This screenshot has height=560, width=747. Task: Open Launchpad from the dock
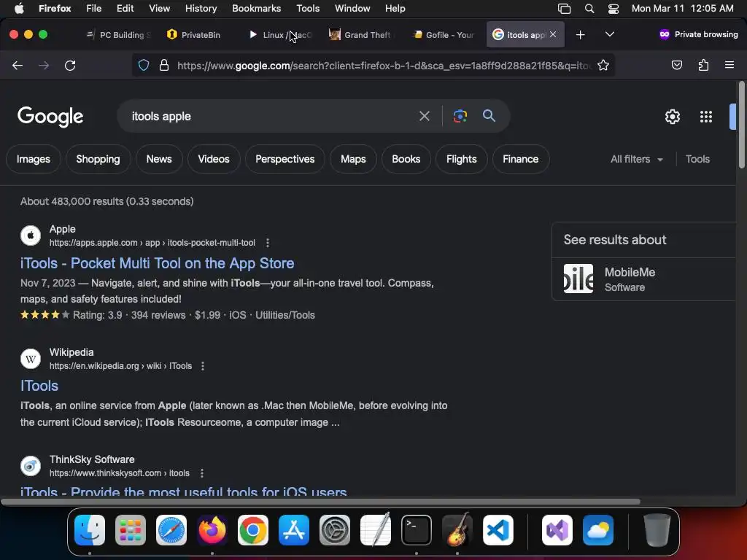131,530
